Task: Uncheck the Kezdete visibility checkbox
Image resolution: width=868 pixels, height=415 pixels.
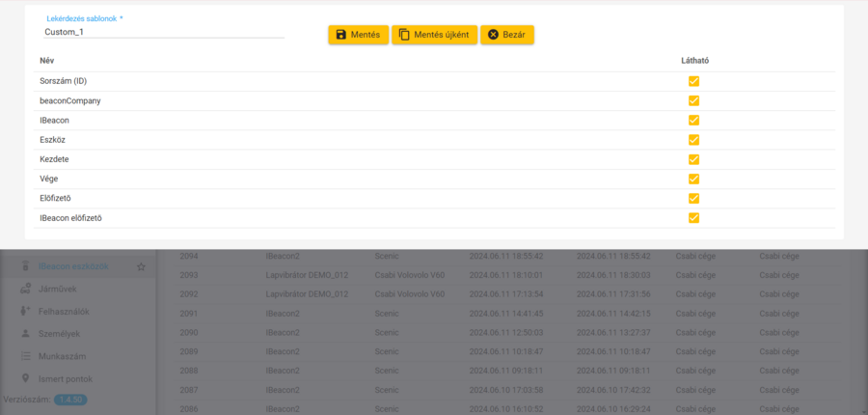Action: 693,159
